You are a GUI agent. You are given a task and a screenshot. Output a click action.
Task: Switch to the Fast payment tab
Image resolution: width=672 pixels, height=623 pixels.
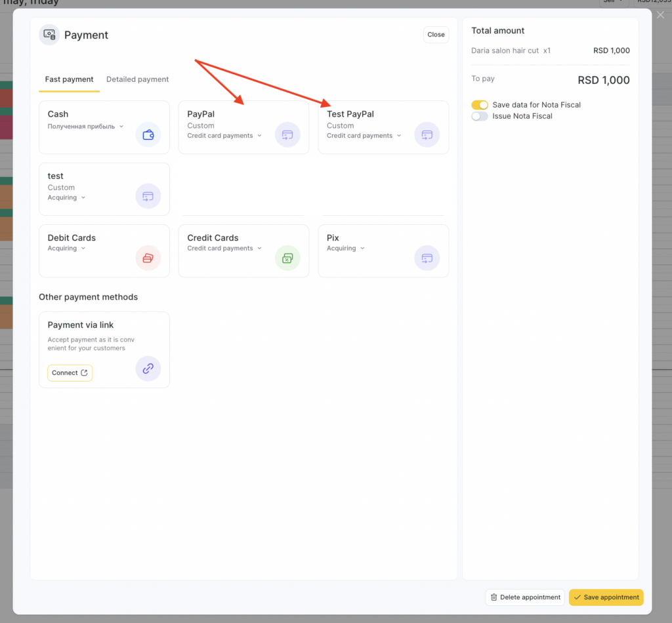[69, 79]
